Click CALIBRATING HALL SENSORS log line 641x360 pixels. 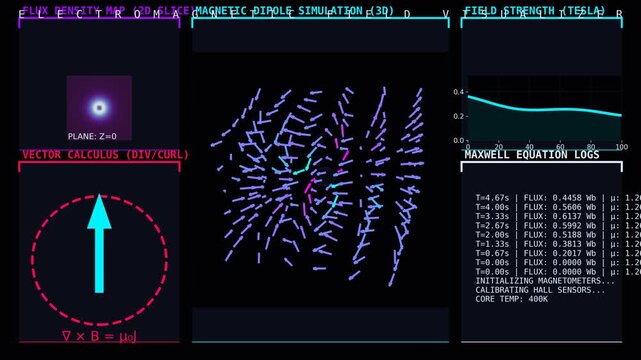click(x=540, y=290)
